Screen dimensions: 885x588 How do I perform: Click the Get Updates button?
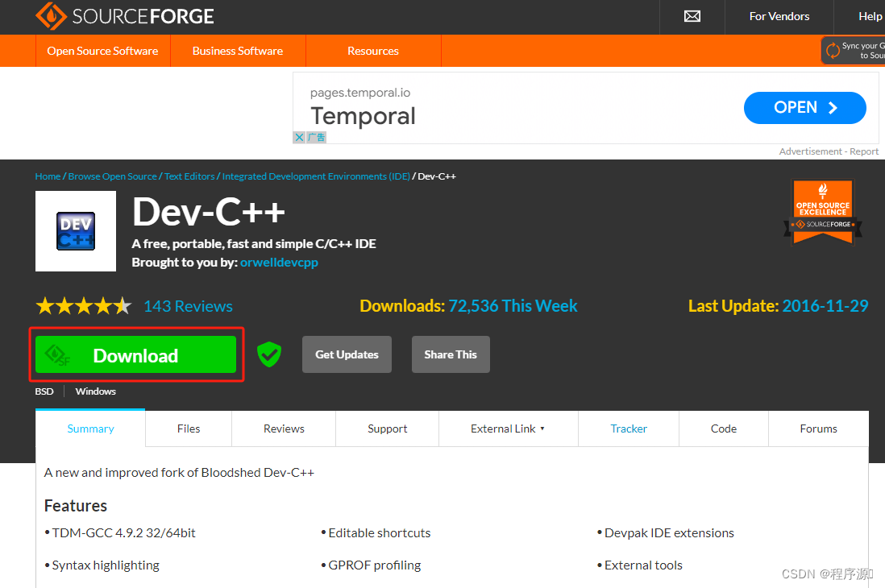click(x=347, y=354)
